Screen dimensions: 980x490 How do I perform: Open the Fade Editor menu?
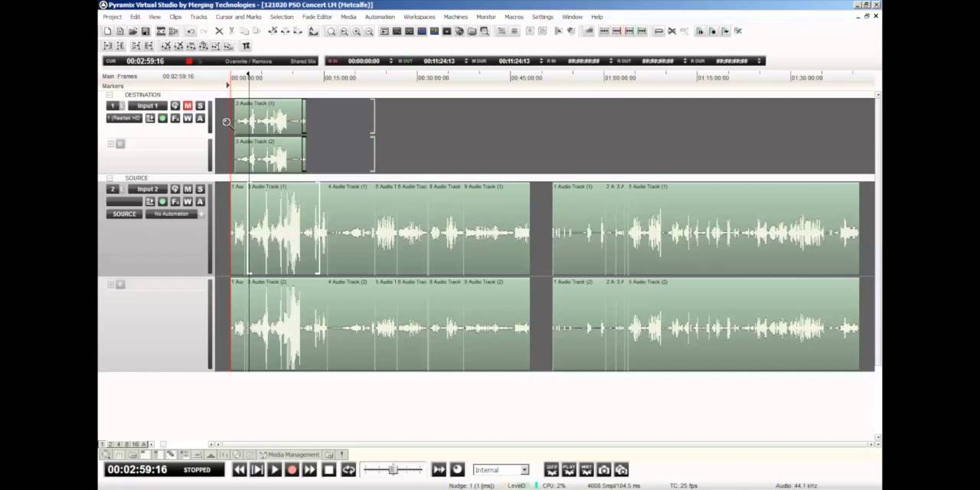[x=317, y=17]
